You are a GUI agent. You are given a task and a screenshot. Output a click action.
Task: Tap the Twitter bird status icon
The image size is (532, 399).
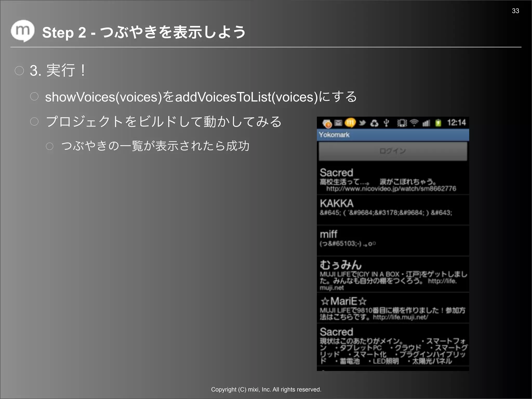point(362,123)
